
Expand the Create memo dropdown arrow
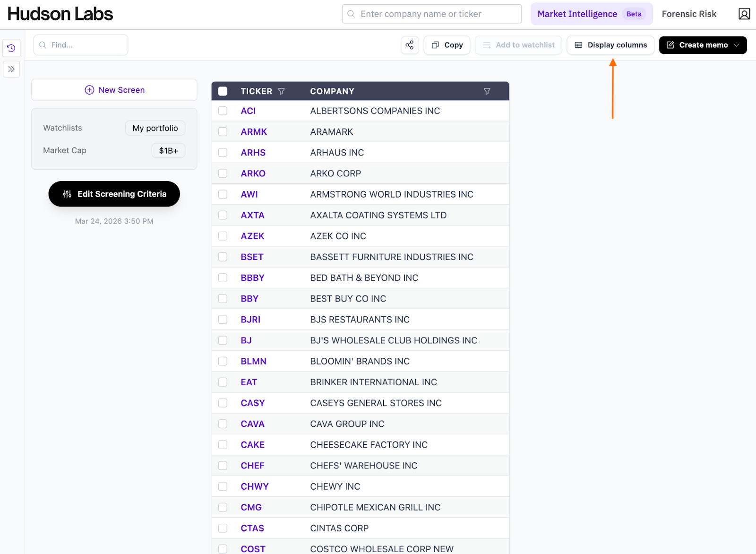pyautogui.click(x=736, y=45)
